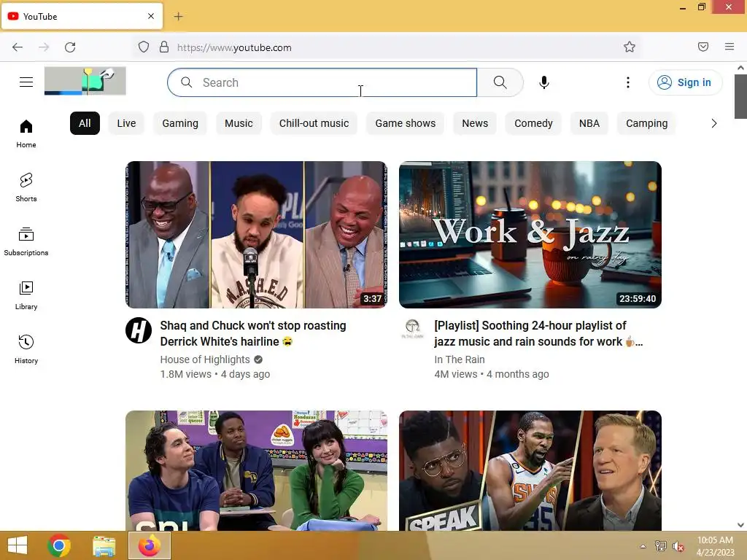Click the YouTube logo doodle
This screenshot has height=560, width=747.
[x=85, y=81]
